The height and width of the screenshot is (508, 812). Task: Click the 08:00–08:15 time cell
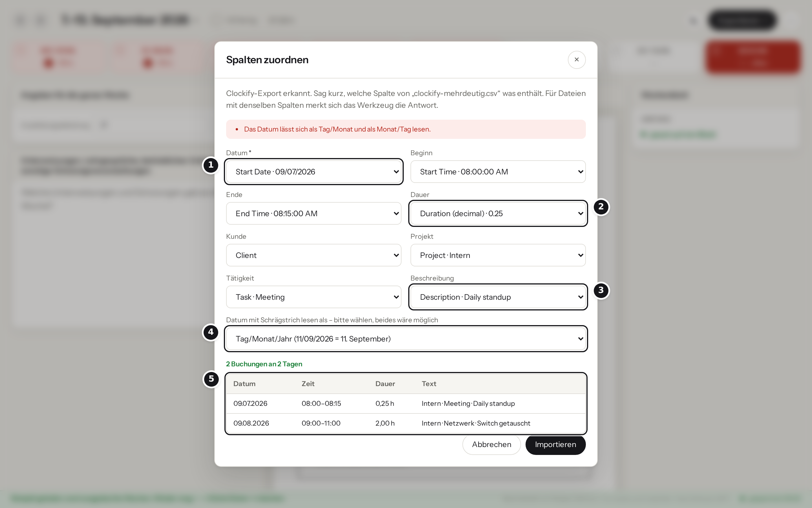[x=321, y=404]
